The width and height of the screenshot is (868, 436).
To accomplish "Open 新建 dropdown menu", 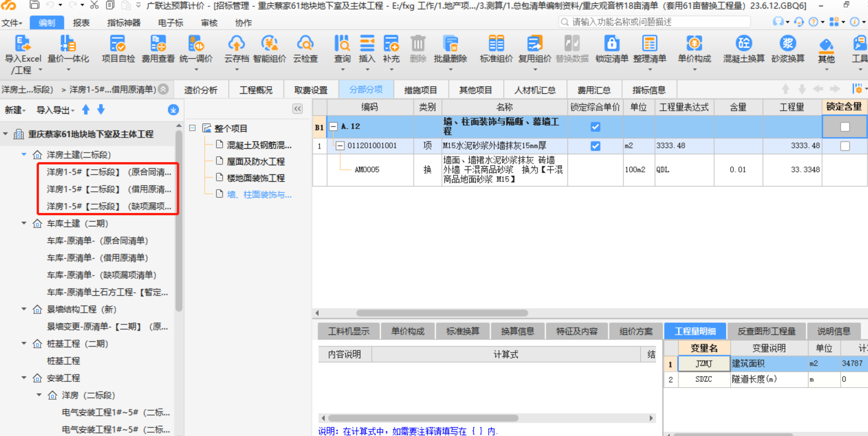I will tap(15, 110).
